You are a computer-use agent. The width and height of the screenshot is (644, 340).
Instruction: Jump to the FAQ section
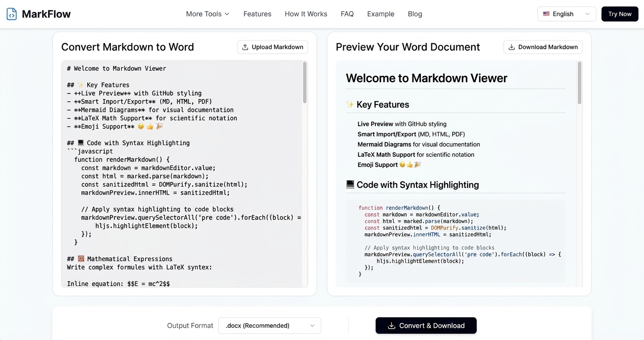pyautogui.click(x=347, y=14)
